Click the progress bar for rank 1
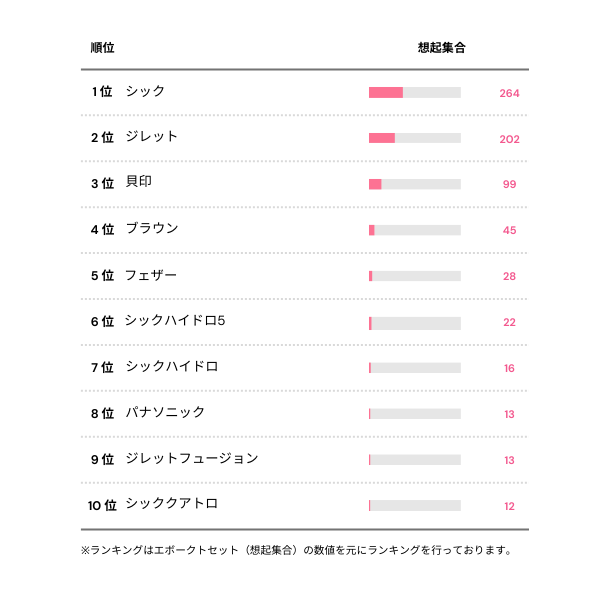This screenshot has width=600, height=600. point(414,92)
